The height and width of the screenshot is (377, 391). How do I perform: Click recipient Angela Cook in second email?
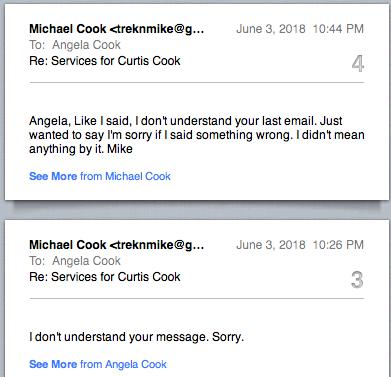pos(86,261)
